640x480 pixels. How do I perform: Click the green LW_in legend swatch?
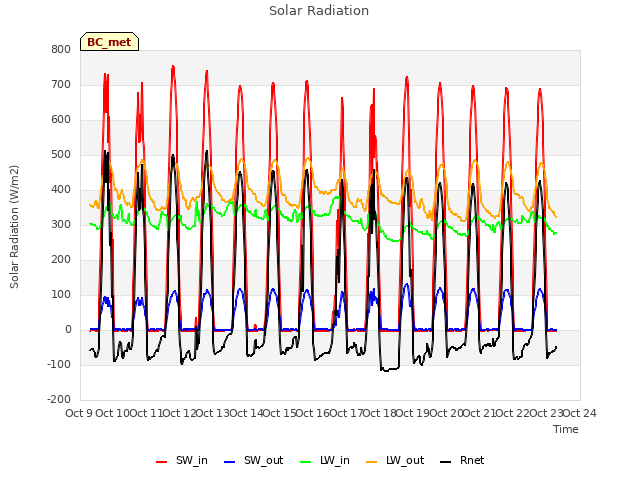point(306,462)
